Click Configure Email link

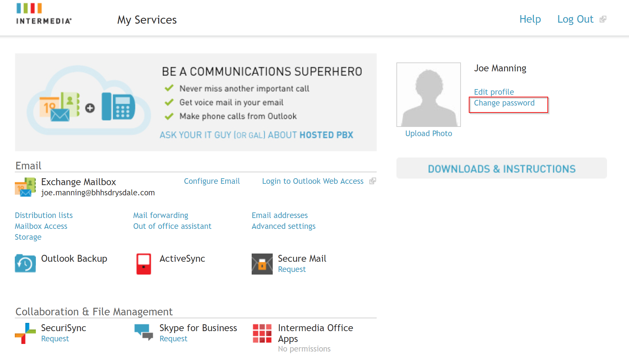(x=212, y=181)
